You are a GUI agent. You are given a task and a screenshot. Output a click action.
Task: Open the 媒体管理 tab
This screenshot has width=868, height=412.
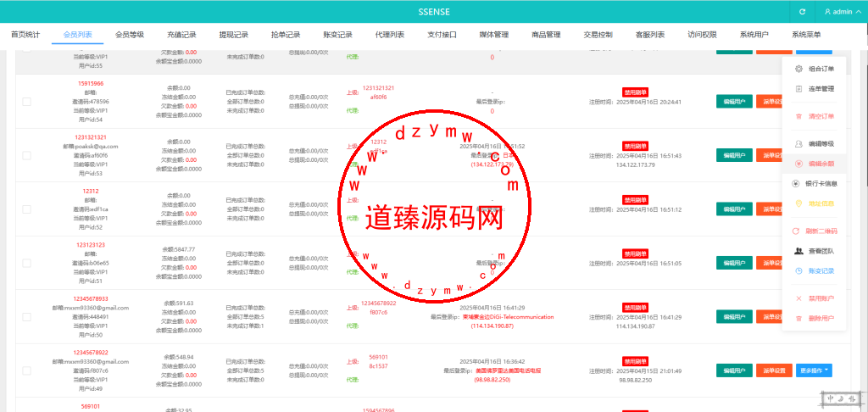point(494,34)
